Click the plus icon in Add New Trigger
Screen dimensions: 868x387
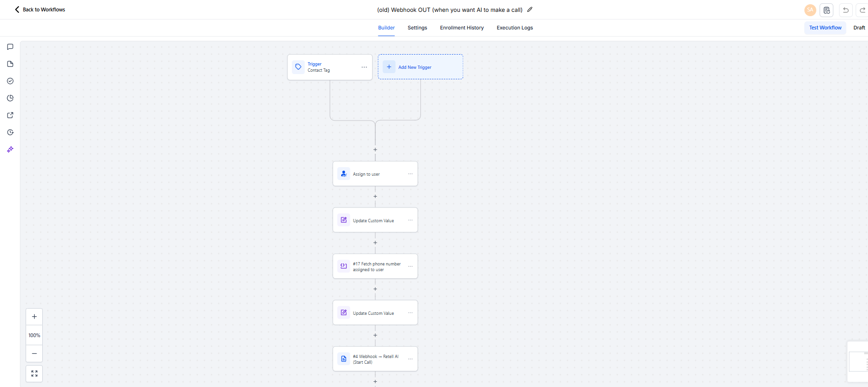coord(389,67)
